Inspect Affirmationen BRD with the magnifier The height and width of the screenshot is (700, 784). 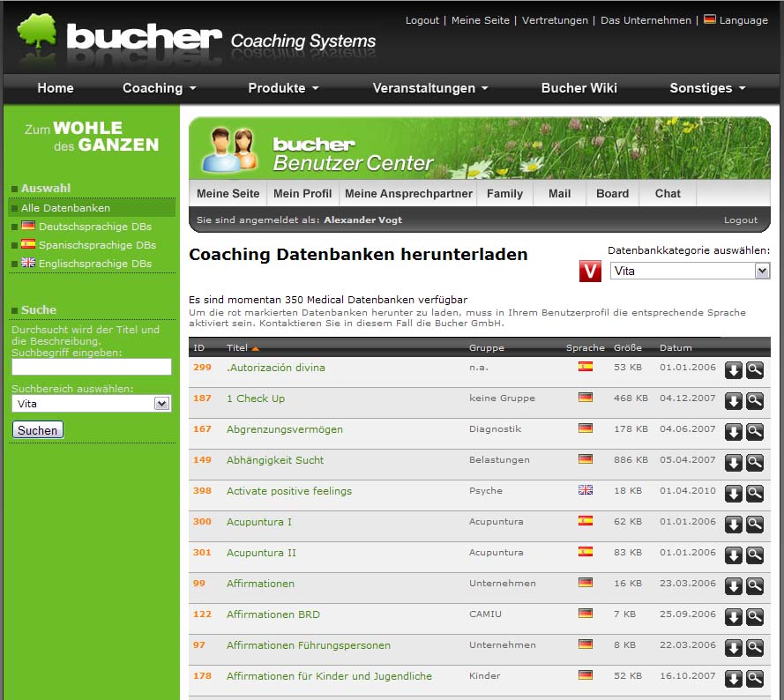pos(755,618)
